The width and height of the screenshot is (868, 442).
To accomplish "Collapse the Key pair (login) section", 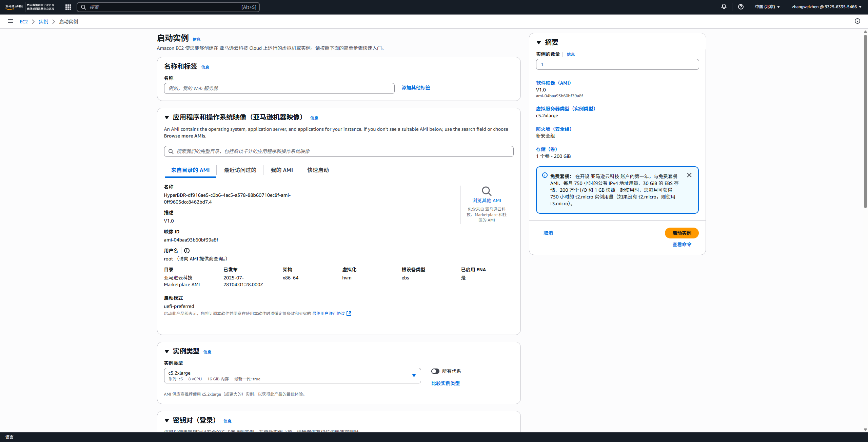I will click(167, 421).
